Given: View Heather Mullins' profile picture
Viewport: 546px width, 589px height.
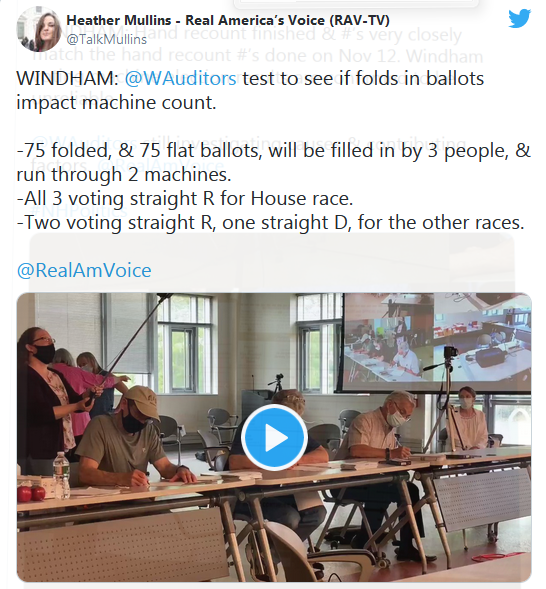Looking at the screenshot, I should (x=39, y=29).
